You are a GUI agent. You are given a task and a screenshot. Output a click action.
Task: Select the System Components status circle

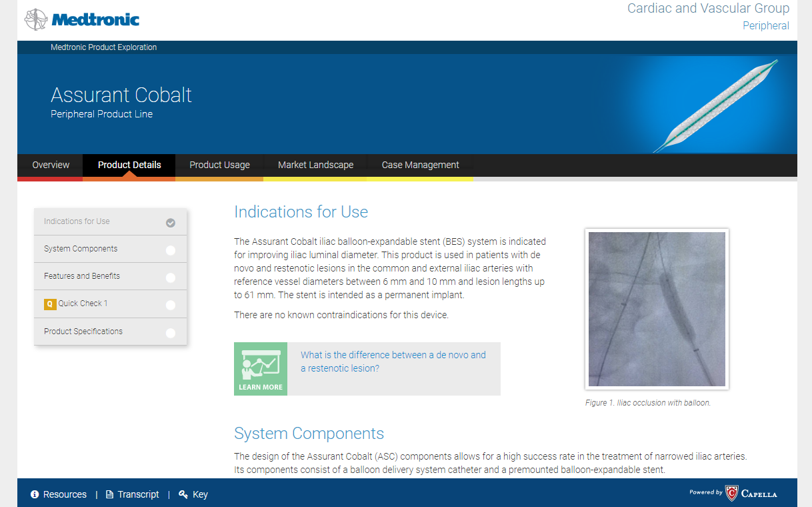(x=171, y=250)
